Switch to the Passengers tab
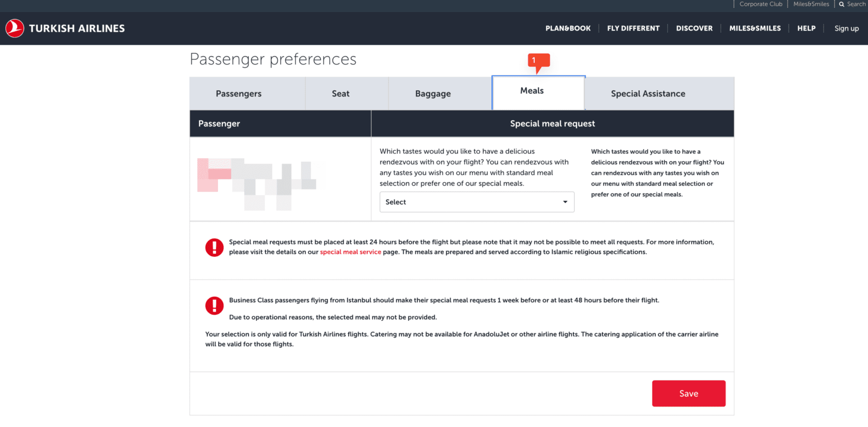868x427 pixels. pos(247,94)
